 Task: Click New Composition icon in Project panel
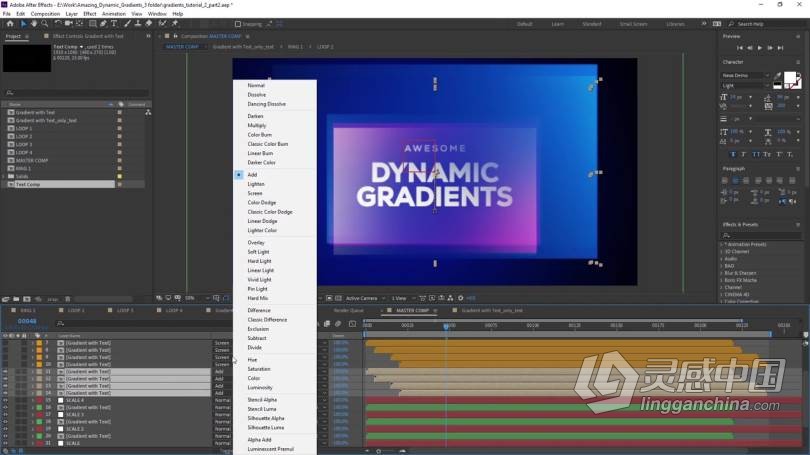point(27,299)
